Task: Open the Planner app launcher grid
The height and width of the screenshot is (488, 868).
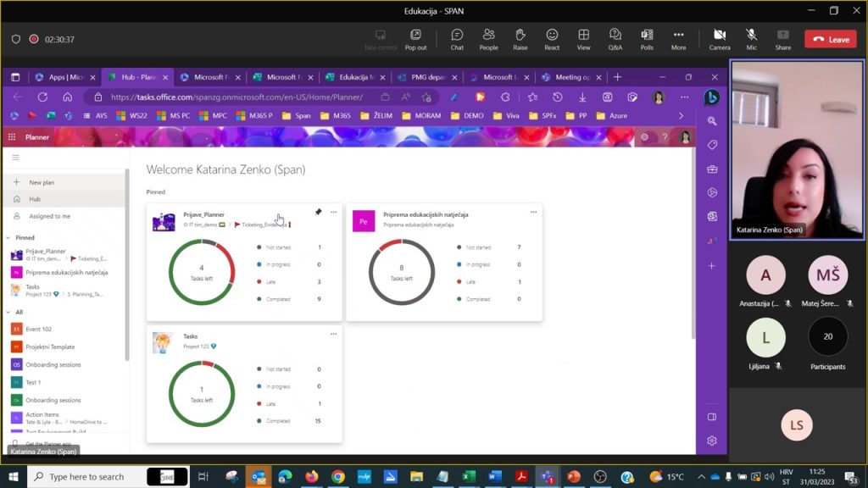Action: [12, 137]
